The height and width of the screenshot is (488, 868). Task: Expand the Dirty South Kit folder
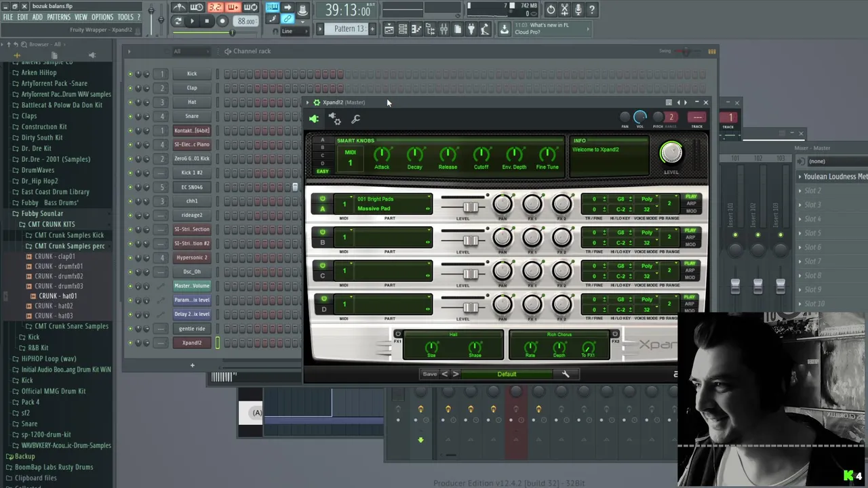point(41,138)
